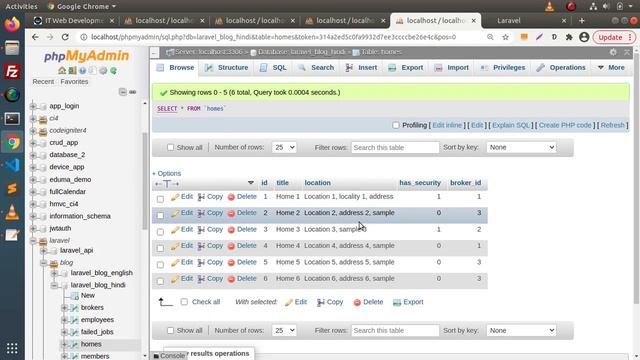Select checkbox for row Home 6
Screen dimensions: 640x360
point(160,281)
